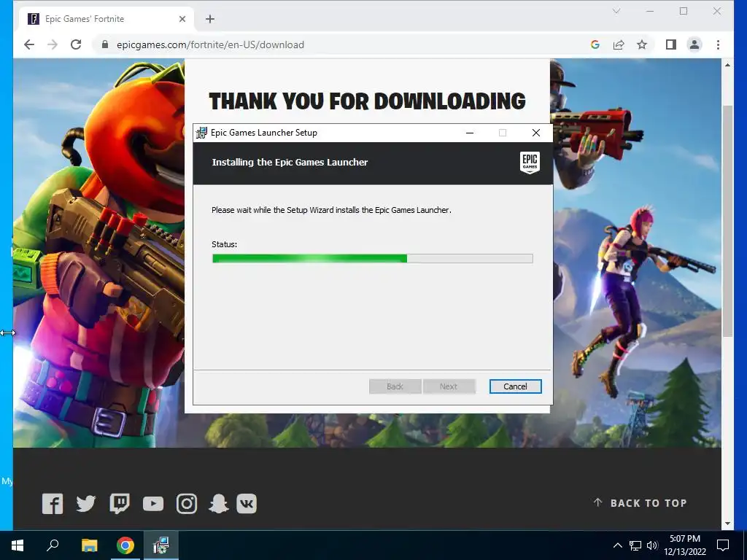This screenshot has height=560, width=747.
Task: Open the tab search dropdown chevron
Action: [x=616, y=11]
